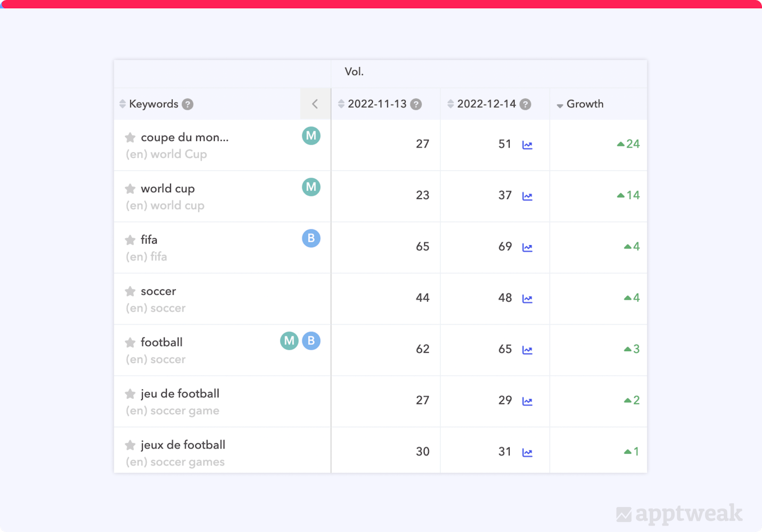Favorite the jeu de football keyword

(x=130, y=394)
